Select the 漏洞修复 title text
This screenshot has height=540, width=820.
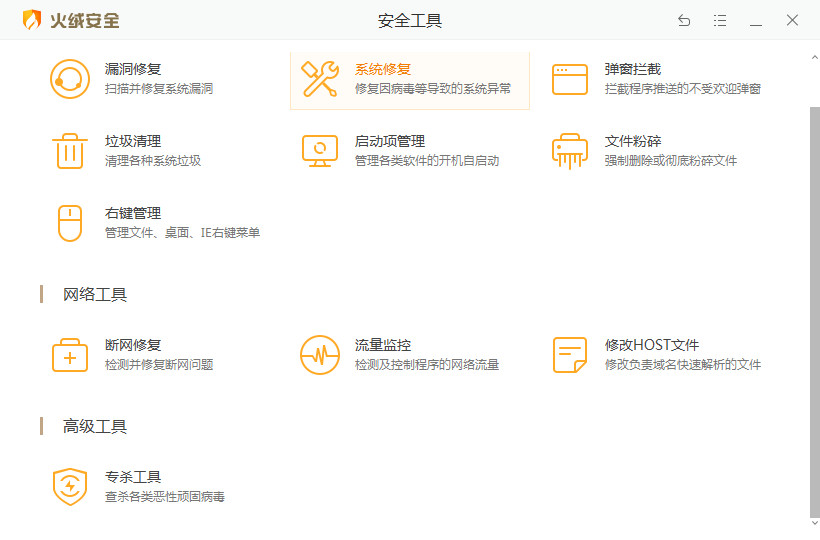click(x=133, y=69)
